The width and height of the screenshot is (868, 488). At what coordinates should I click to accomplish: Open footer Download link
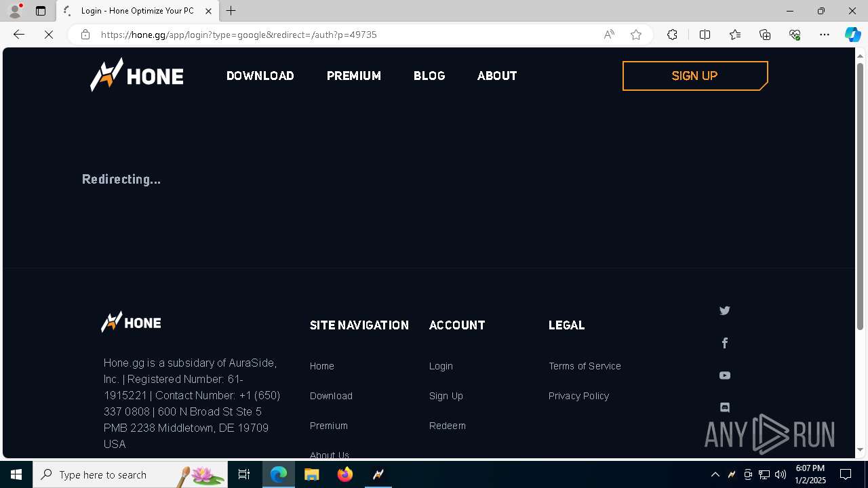(x=331, y=396)
